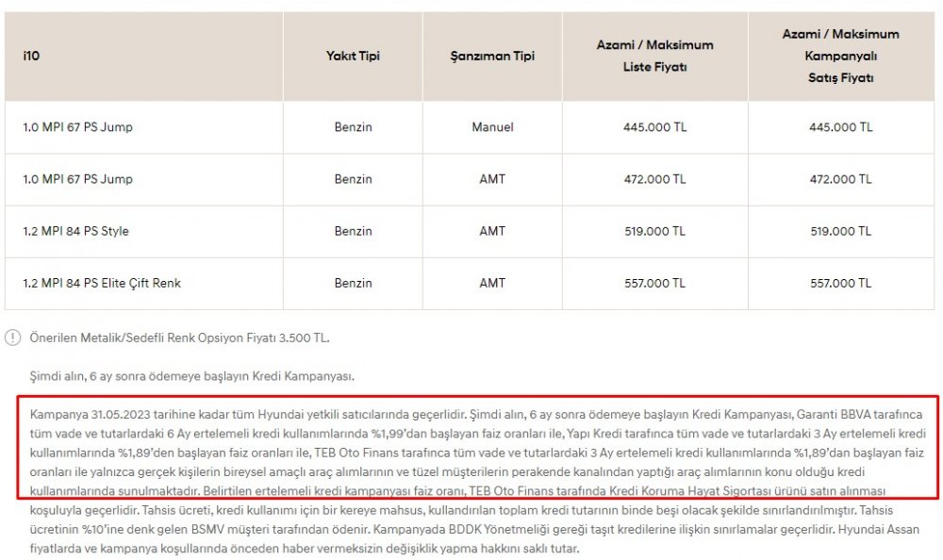Click the Yakıt Tipi column header
943x560 pixels.
click(353, 56)
